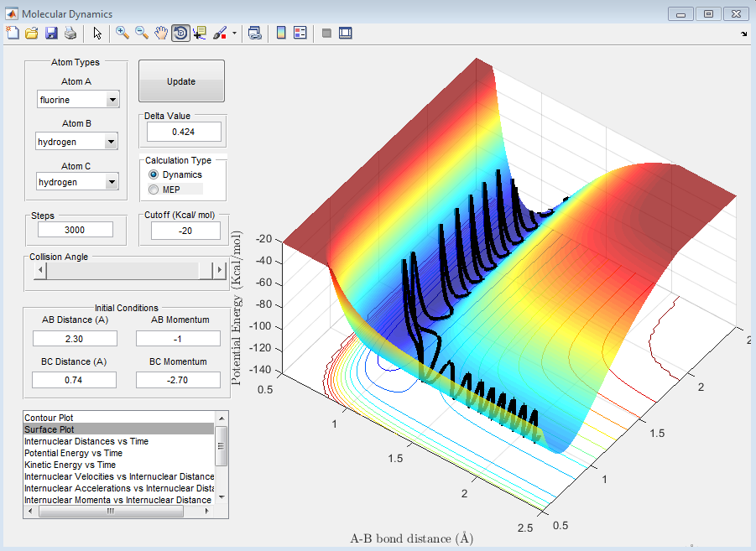Screen dimensions: 756x551
Task: Select the Zoom In magnifier tool
Action: (123, 33)
